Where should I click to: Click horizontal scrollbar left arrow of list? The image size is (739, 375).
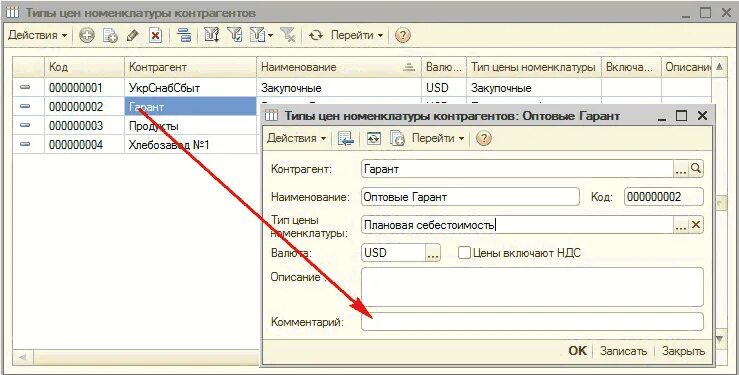[x=22, y=359]
